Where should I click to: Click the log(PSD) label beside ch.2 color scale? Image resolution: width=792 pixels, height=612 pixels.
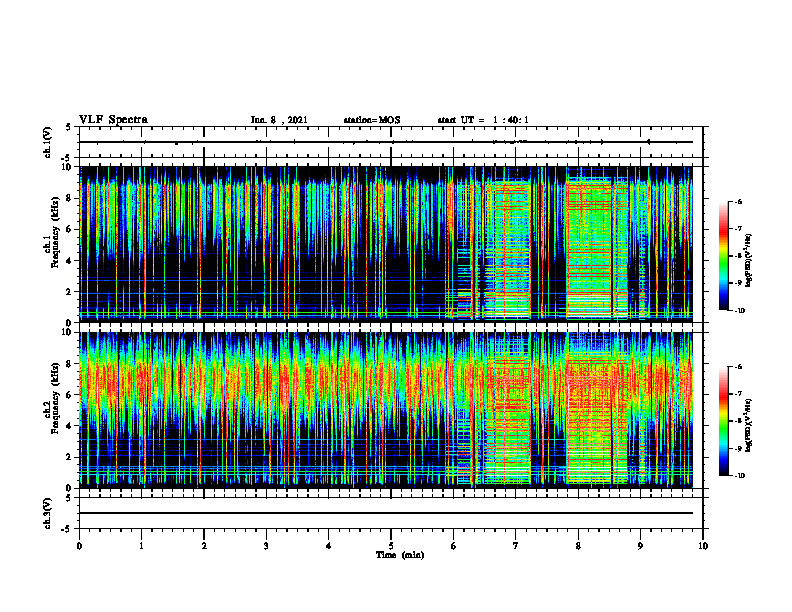(749, 425)
